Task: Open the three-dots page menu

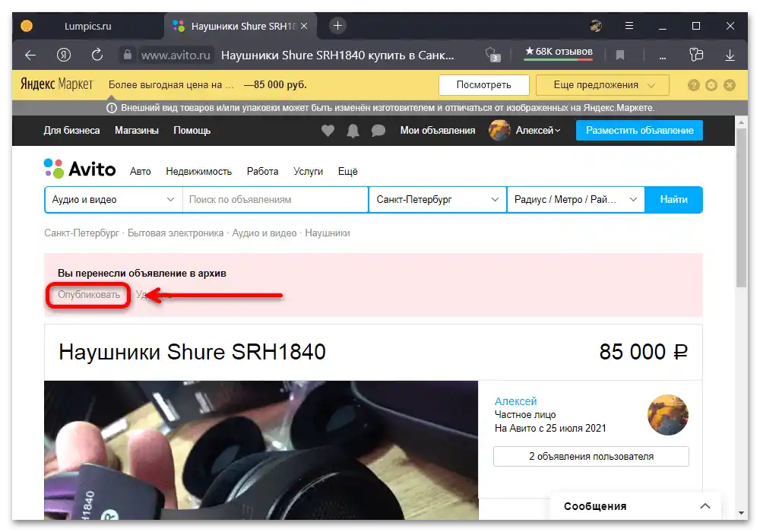Action: pyautogui.click(x=663, y=57)
